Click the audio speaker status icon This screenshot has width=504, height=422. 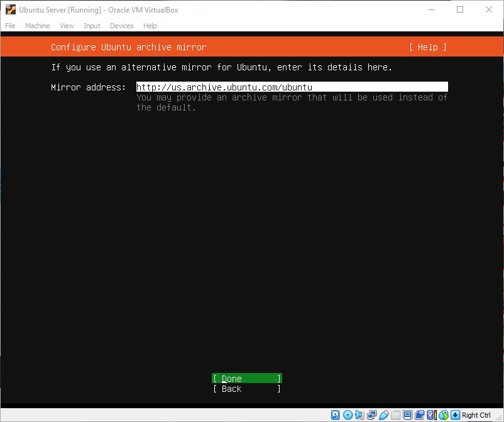coord(359,415)
